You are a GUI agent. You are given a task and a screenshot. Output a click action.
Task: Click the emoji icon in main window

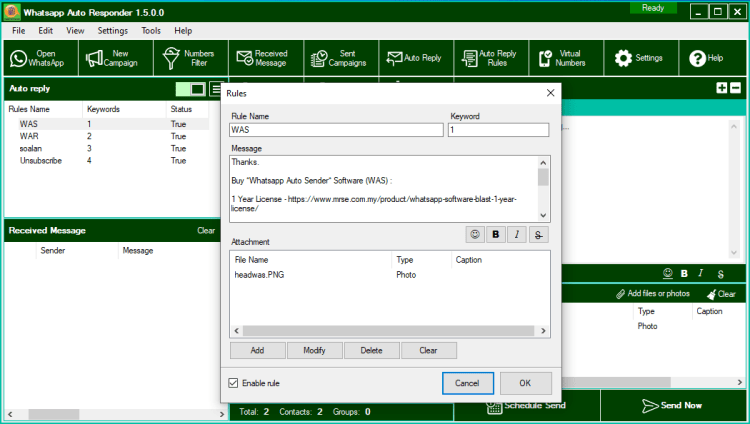tap(668, 273)
